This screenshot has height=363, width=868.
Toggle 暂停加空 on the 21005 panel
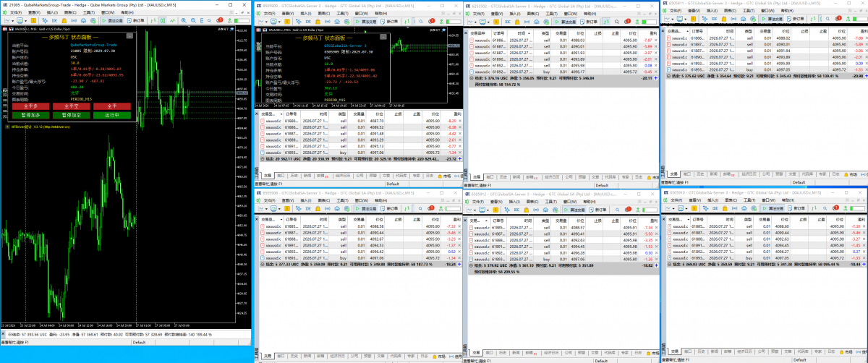pos(72,115)
